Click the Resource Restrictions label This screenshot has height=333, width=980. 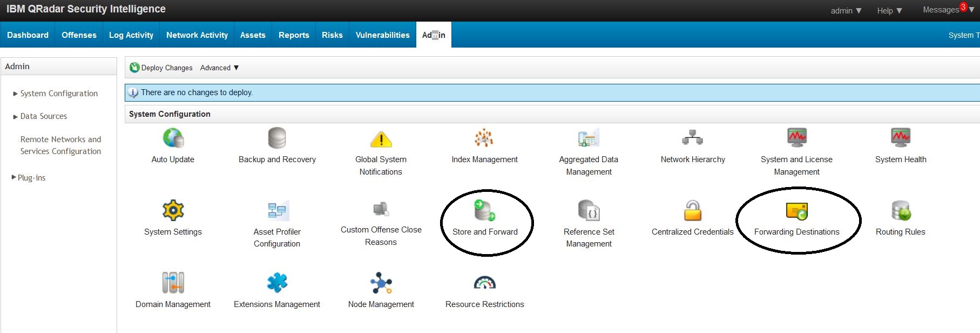click(x=485, y=304)
